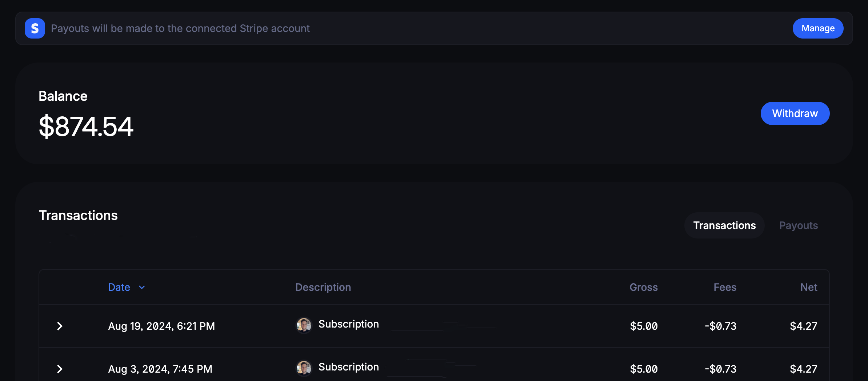Click the $874.54 balance amount
The width and height of the screenshot is (868, 381).
(86, 126)
